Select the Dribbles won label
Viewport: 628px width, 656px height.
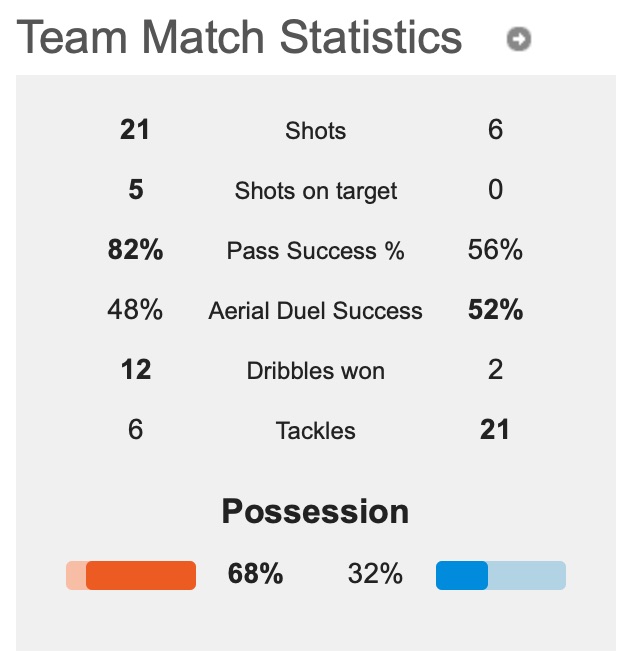tap(315, 371)
